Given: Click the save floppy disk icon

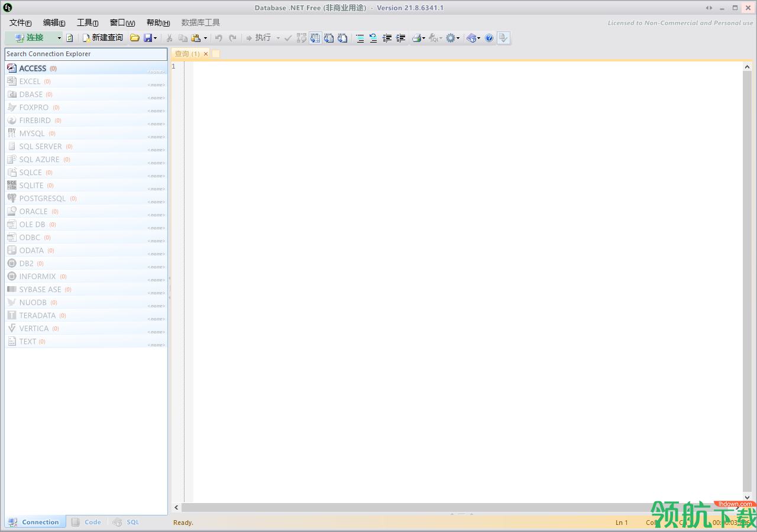Looking at the screenshot, I should point(147,38).
